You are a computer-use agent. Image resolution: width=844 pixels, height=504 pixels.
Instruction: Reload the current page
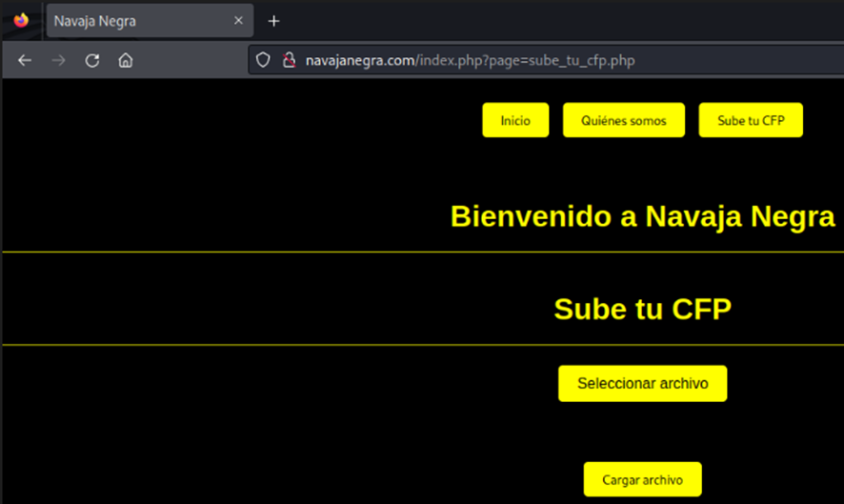(92, 60)
